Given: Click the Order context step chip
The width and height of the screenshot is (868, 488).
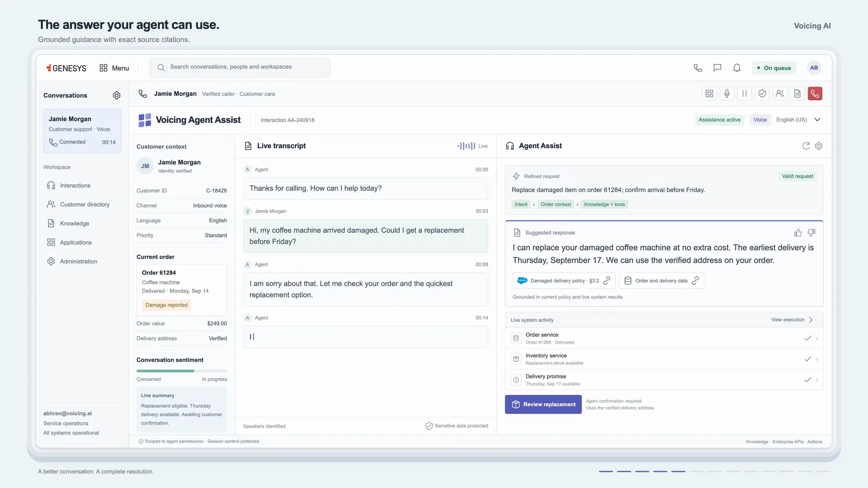Looking at the screenshot, I should pyautogui.click(x=556, y=204).
